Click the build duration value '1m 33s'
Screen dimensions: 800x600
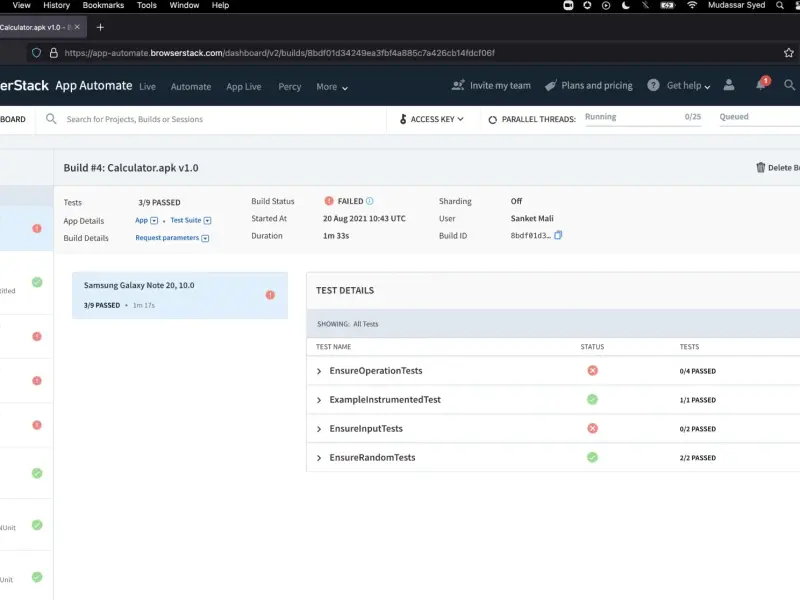(x=336, y=236)
